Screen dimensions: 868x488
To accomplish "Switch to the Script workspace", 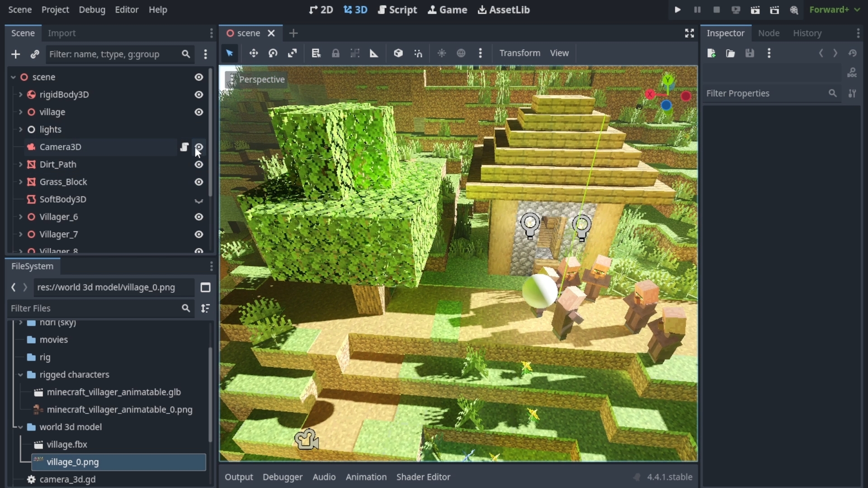I will tap(397, 9).
